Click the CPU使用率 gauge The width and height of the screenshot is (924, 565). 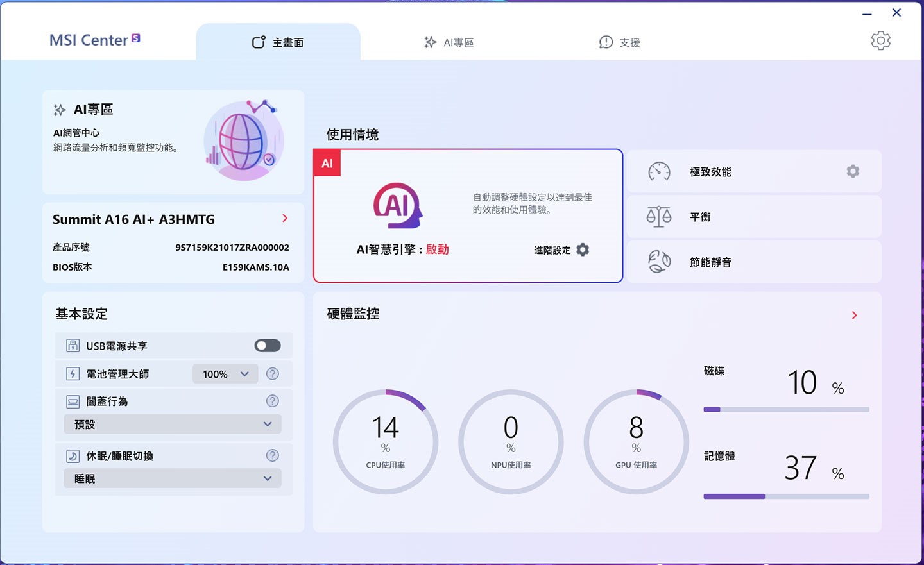[386, 442]
